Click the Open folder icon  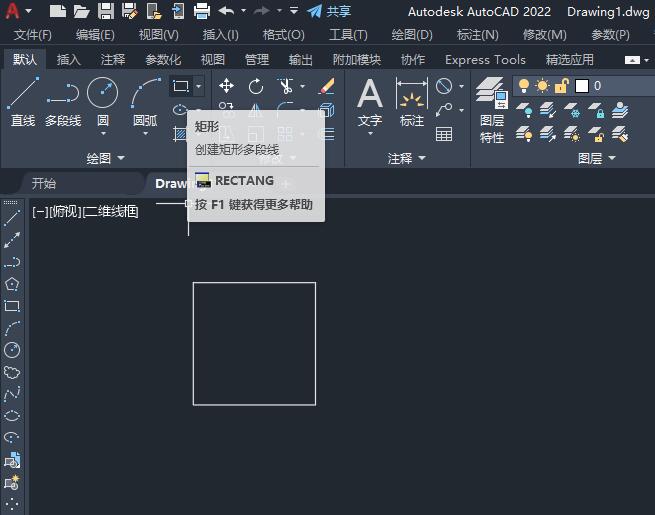pos(81,11)
